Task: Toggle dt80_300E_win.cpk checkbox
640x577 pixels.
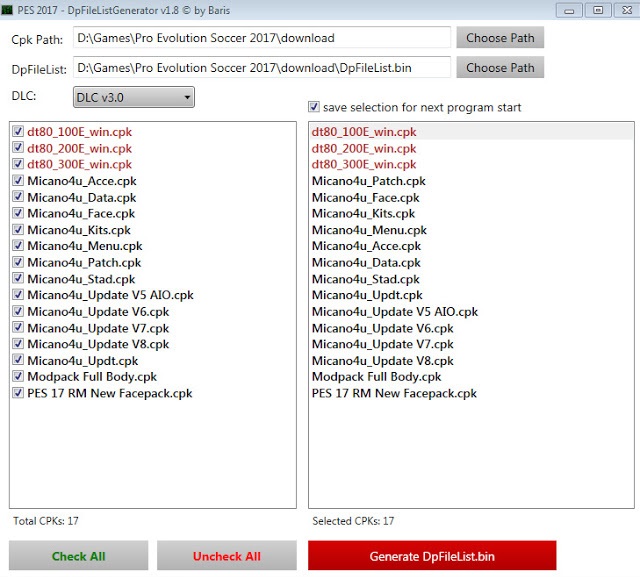Action: (18, 164)
